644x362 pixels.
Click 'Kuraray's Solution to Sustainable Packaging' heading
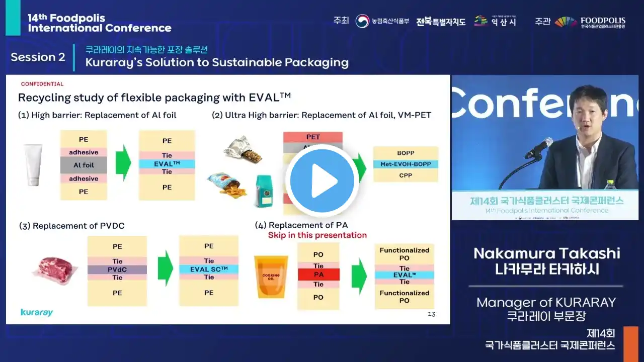tap(217, 63)
